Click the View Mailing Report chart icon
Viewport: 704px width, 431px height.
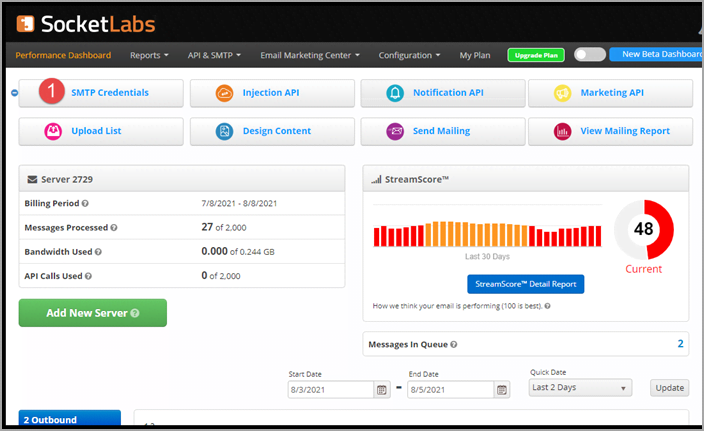[x=563, y=131]
